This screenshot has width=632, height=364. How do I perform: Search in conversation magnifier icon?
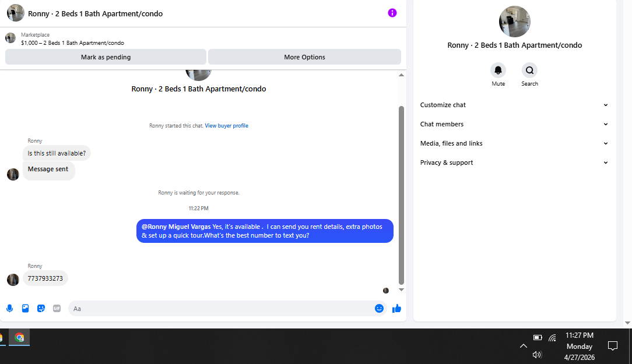[529, 70]
